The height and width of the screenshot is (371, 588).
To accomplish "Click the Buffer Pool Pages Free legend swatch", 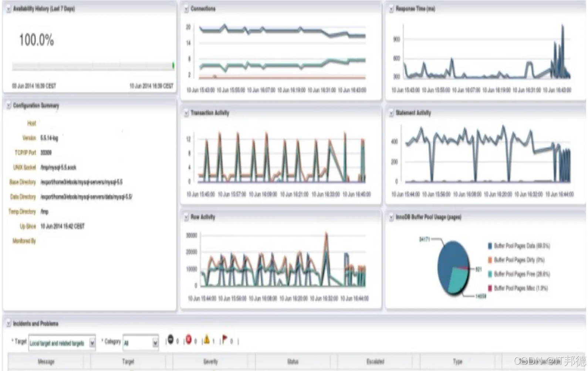I will 490,274.
